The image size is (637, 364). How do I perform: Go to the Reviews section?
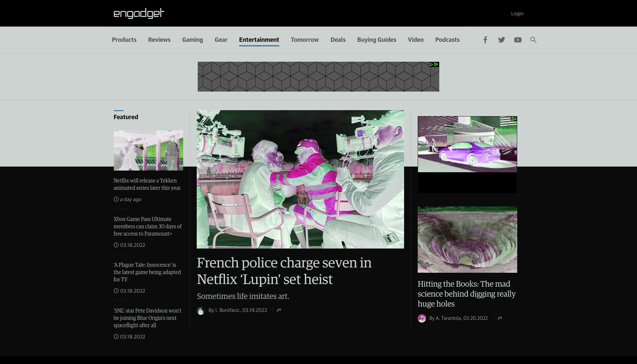[159, 40]
